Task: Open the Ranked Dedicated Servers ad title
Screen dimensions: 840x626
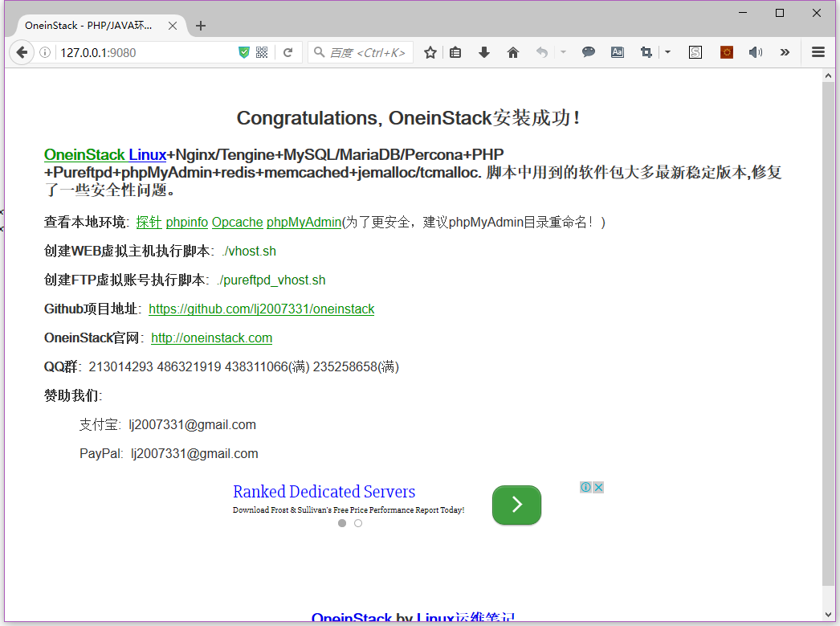Action: coord(324,492)
